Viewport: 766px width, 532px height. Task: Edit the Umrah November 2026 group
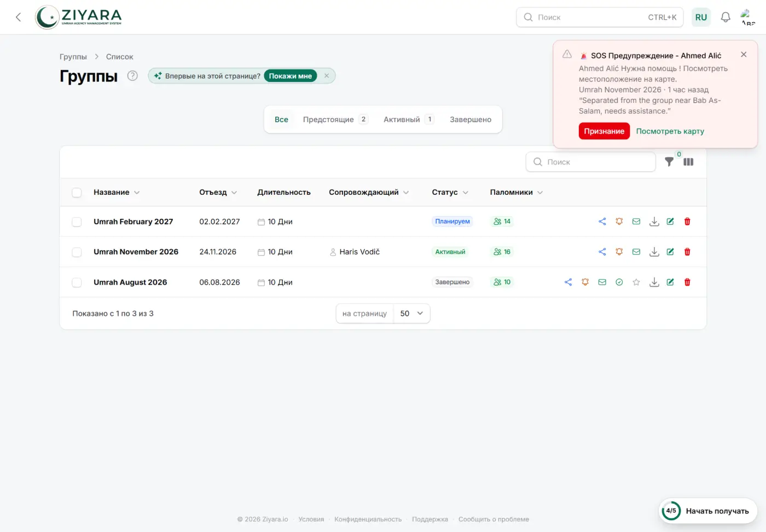pyautogui.click(x=670, y=252)
